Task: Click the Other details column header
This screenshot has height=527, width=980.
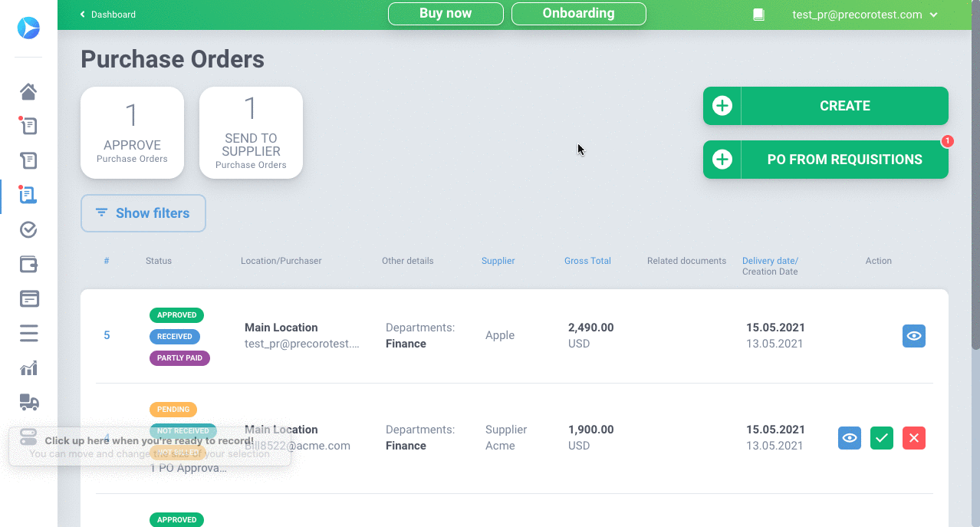Action: click(x=408, y=261)
